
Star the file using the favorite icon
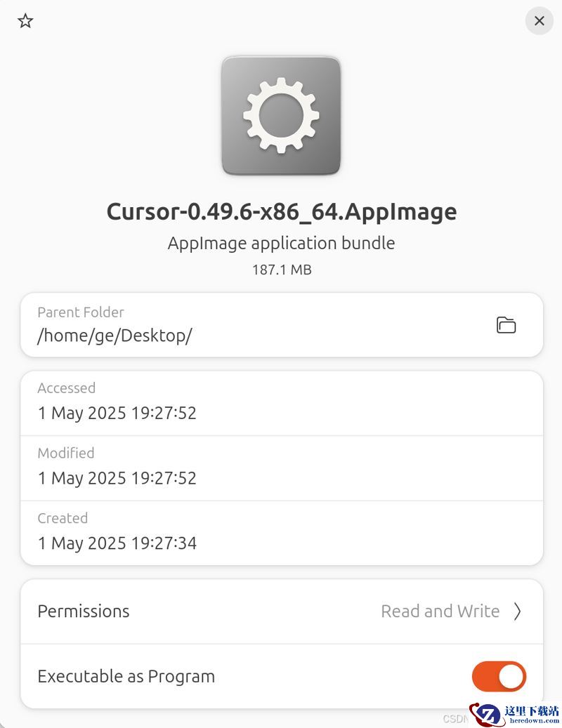coord(25,21)
